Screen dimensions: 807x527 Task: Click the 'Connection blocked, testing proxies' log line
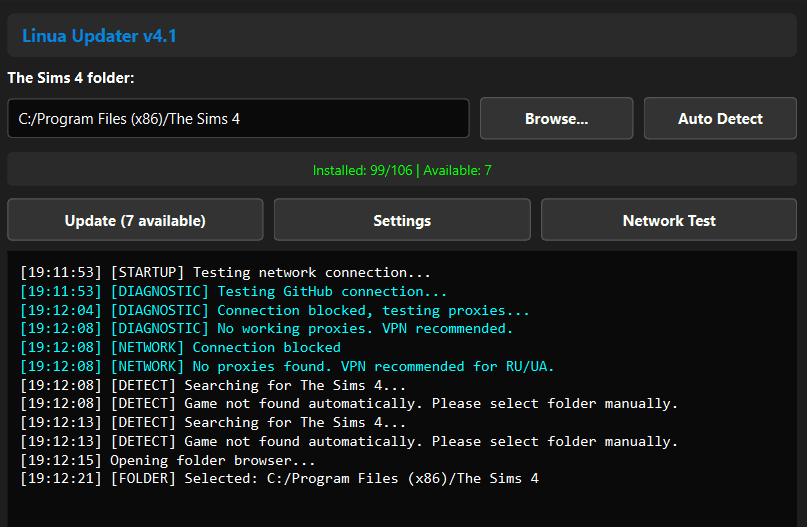(275, 310)
